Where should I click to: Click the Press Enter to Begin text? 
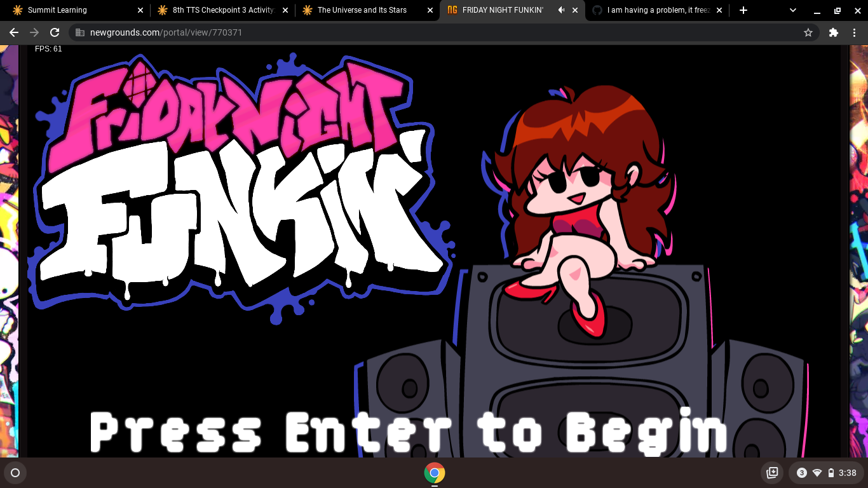[x=409, y=431]
